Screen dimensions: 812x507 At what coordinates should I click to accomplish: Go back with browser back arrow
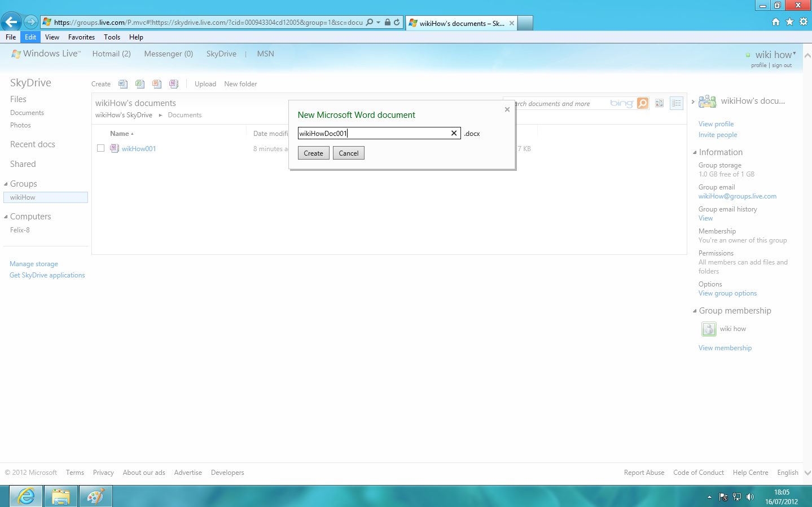11,22
